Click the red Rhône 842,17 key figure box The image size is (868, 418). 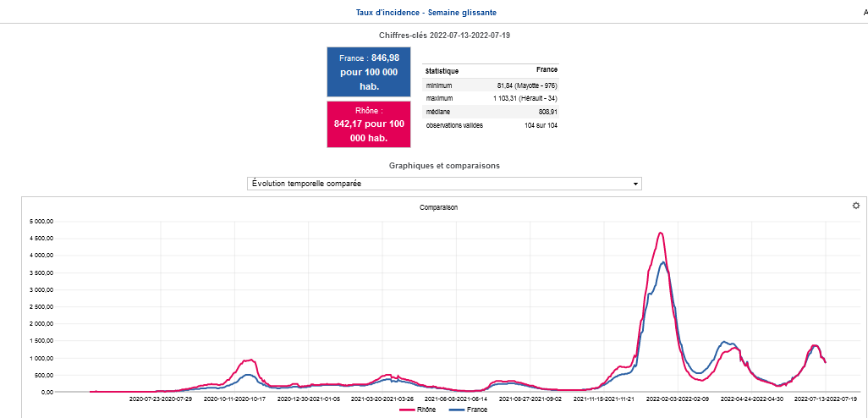click(x=369, y=124)
